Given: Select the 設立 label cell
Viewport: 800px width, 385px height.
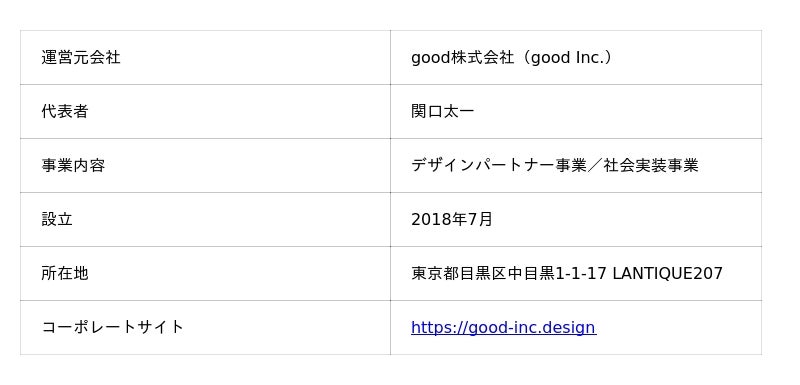Looking at the screenshot, I should click(x=205, y=220).
